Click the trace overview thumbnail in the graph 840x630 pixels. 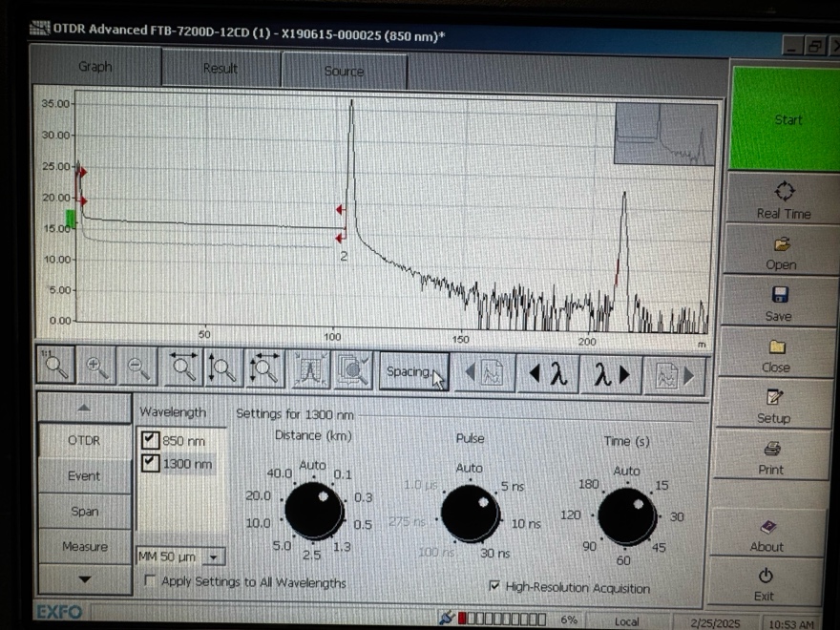click(x=664, y=134)
